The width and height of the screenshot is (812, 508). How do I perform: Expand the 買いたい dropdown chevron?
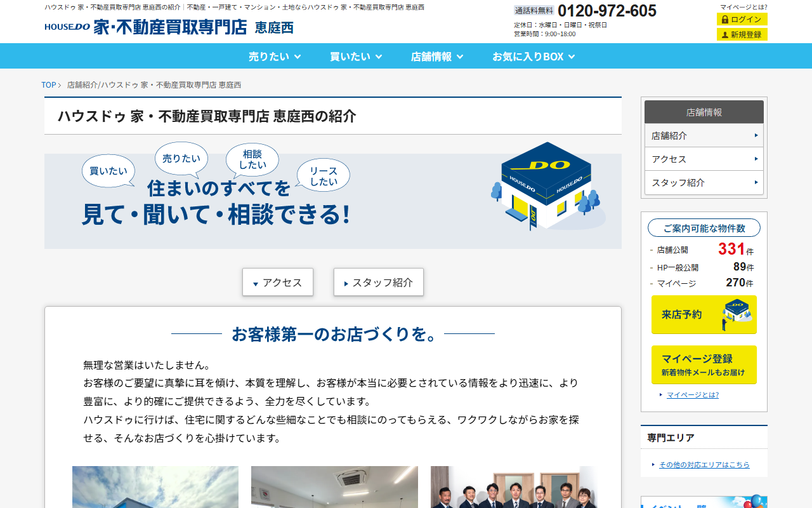point(379,57)
